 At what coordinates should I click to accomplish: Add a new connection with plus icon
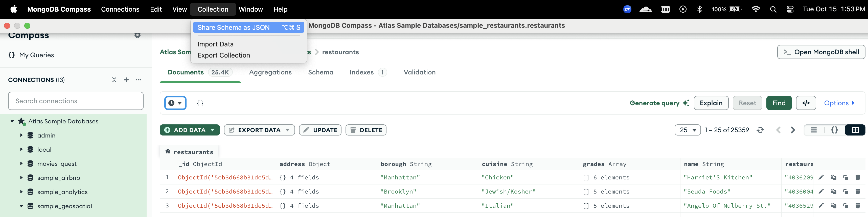pos(126,80)
